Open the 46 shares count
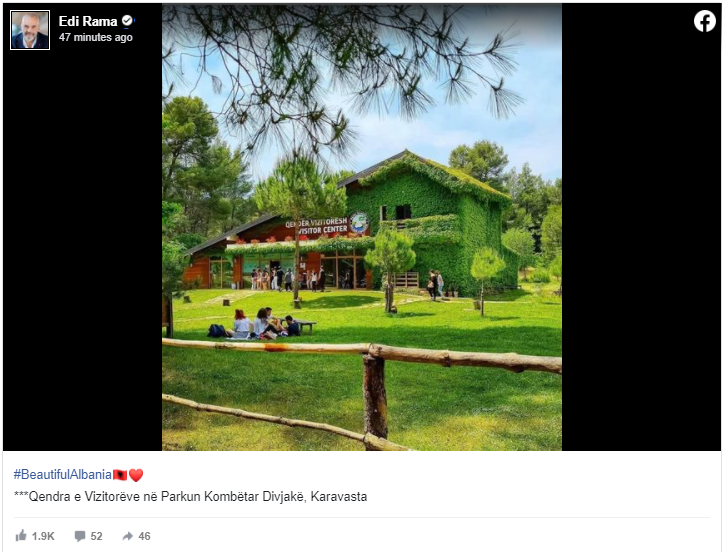This screenshot has height=552, width=724. click(144, 536)
